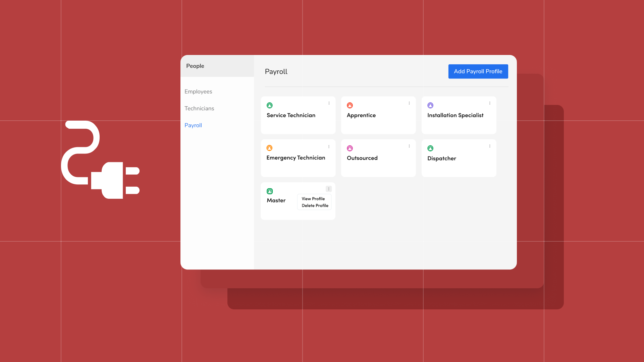Click the purple Installation Specialist profile icon
The image size is (644, 362).
click(430, 105)
